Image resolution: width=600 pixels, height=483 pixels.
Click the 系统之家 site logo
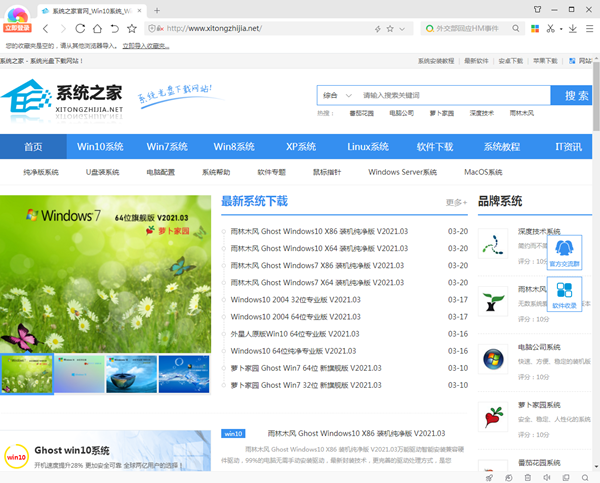pos(62,98)
